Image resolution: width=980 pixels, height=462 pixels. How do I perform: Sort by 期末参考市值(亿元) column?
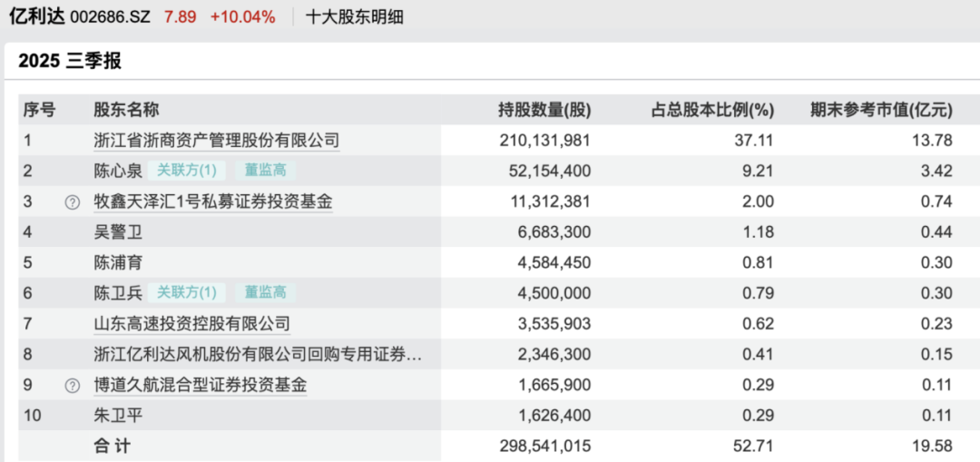click(881, 110)
